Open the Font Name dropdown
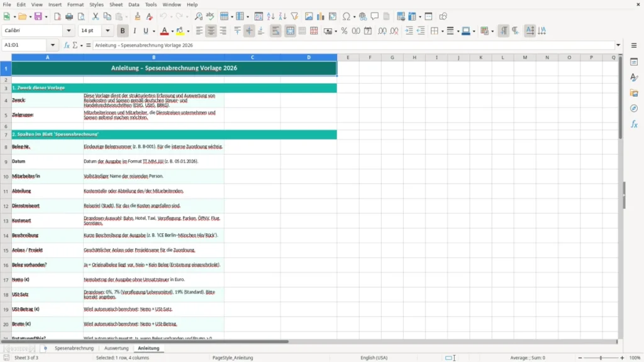The width and height of the screenshot is (644, 362). (69, 30)
